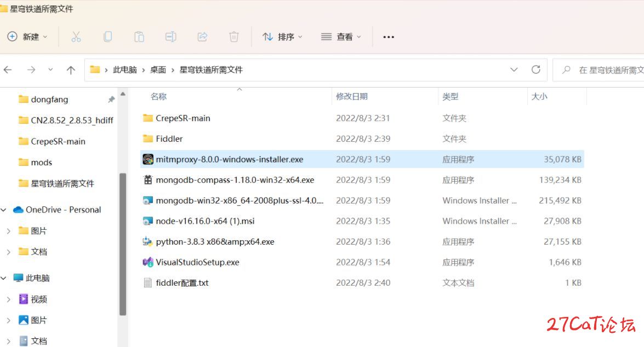The image size is (644, 347).
Task: Click the navigation pane scrollbar
Action: (123, 244)
